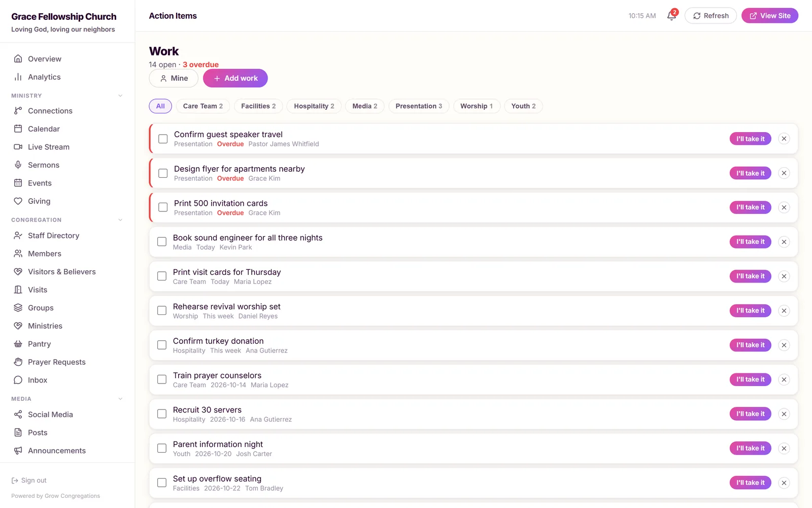Open notifications bell icon
Screen dimensions: 812x508
coord(671,16)
